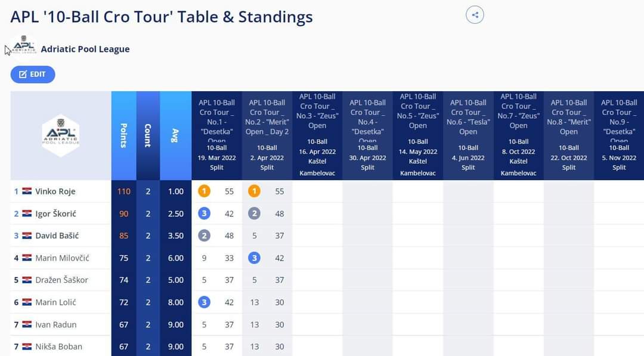Click David Bašić's second-place badge in Tour No.1
The height and width of the screenshot is (356, 644).
(204, 236)
